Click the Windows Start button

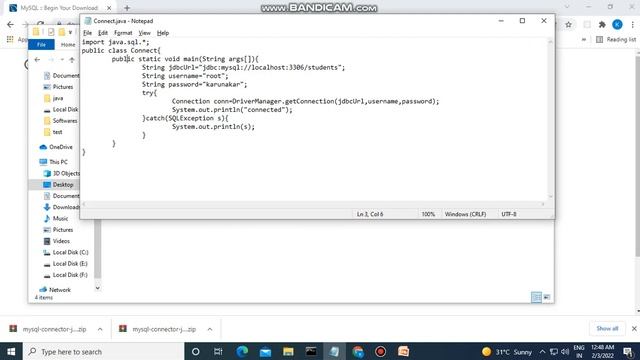pos(11,351)
